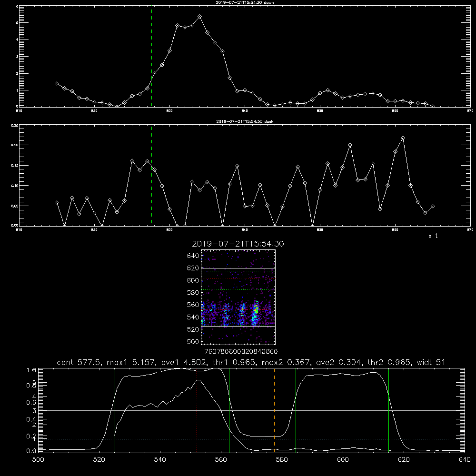This screenshot has width=476, height=476.
Task: Click the last dusk data point, at far right
Action: tap(433, 207)
